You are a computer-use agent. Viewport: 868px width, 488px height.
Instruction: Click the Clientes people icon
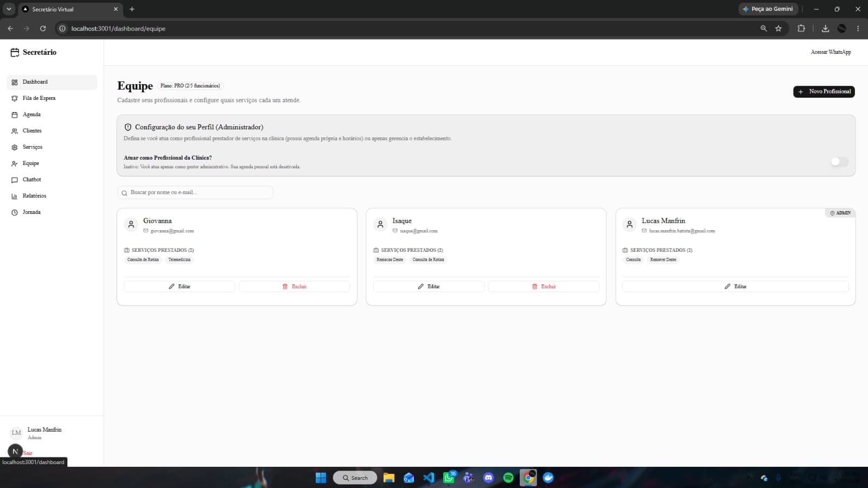(15, 131)
